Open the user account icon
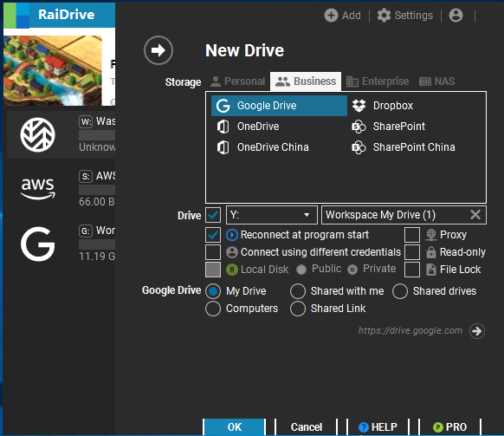Image resolution: width=504 pixels, height=436 pixels. [456, 15]
